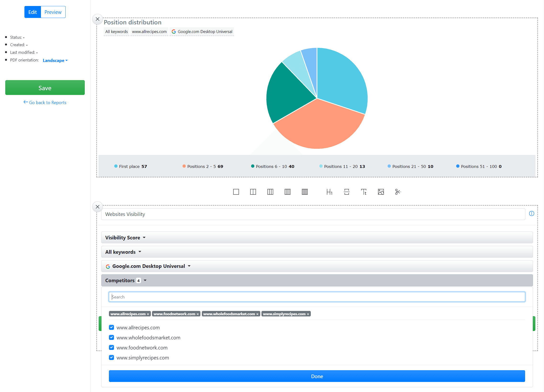Remove the www.allrecipes.com chip via its x

point(148,314)
